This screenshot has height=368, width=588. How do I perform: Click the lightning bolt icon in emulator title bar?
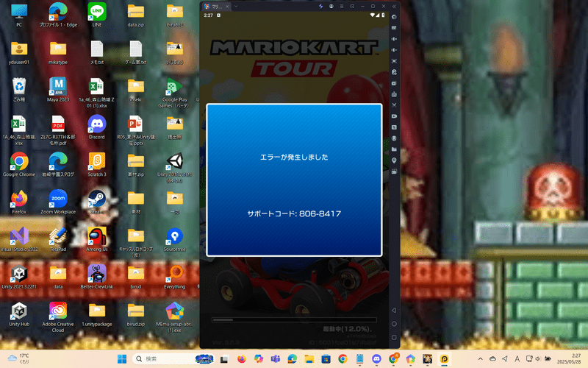pos(320,7)
